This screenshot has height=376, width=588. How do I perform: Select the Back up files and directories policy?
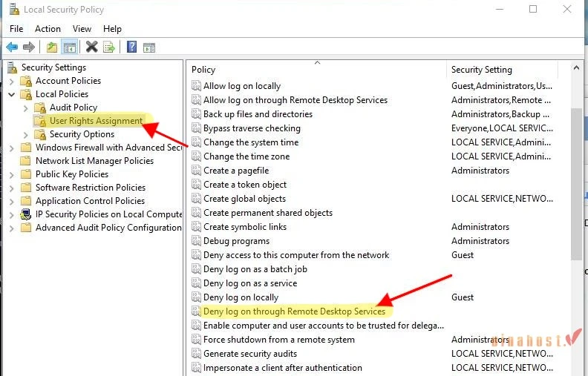click(258, 114)
